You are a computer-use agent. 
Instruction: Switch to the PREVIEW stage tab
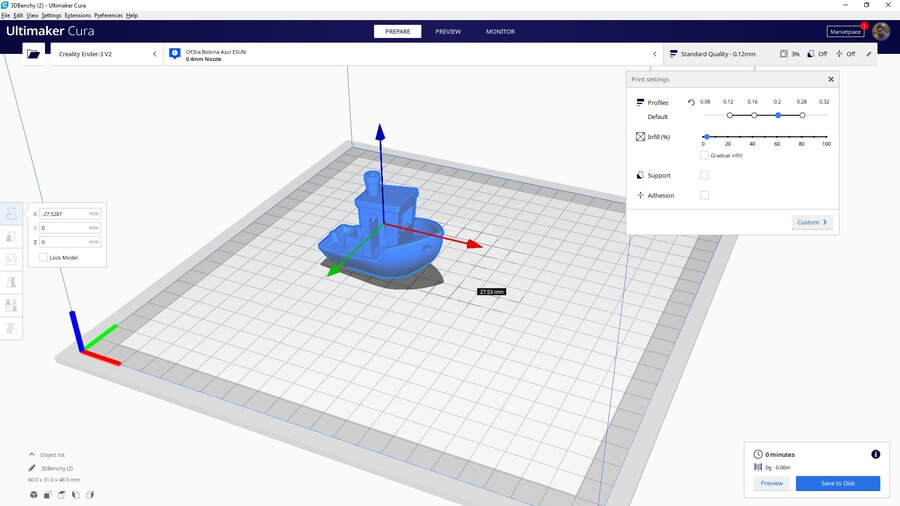(x=448, y=32)
